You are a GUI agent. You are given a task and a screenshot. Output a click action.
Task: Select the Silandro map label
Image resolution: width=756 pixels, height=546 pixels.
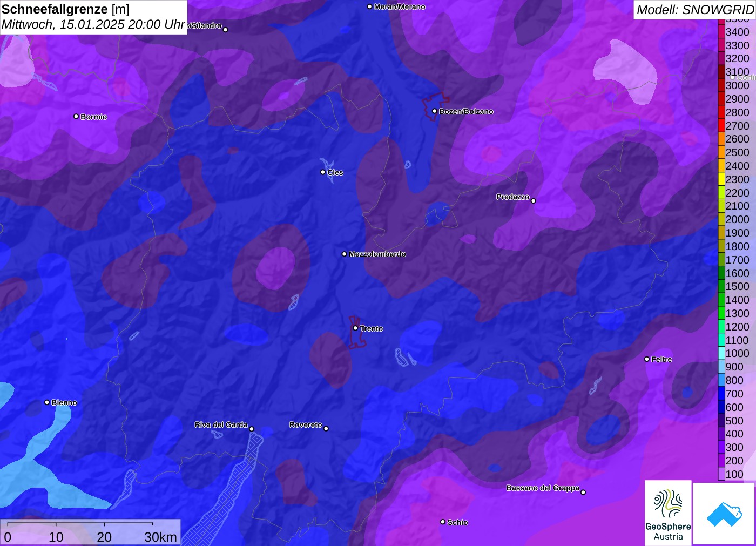[204, 25]
